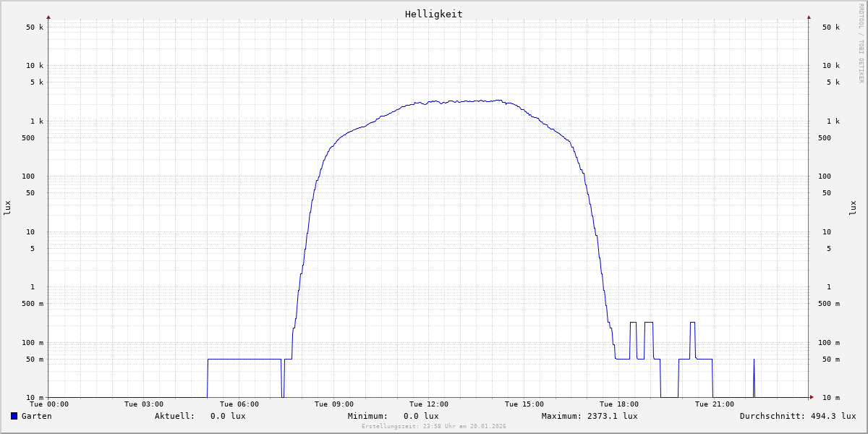This screenshot has width=868, height=434.
Task: Click the Garten legend label
Action: [x=36, y=416]
